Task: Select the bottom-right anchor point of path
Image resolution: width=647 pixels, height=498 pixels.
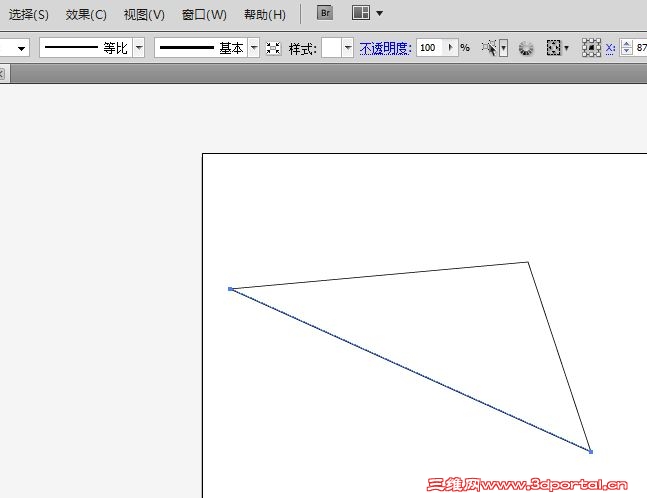Action: coord(591,452)
